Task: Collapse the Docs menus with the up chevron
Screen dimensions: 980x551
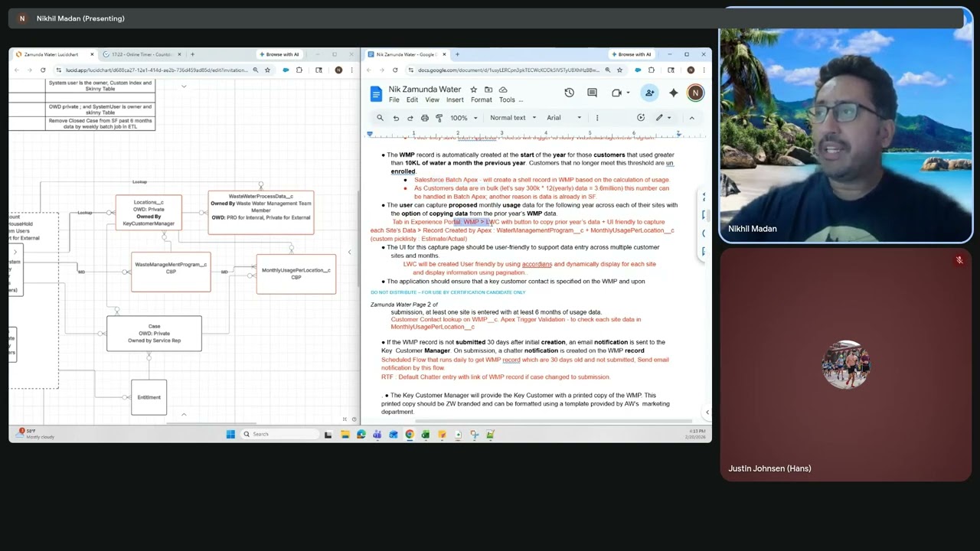Action: [691, 118]
